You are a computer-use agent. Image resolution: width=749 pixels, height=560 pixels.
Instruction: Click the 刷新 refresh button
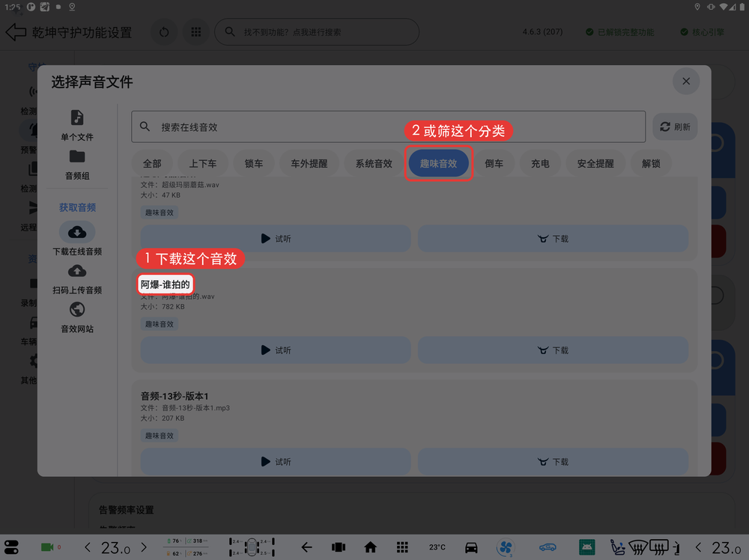(x=675, y=127)
